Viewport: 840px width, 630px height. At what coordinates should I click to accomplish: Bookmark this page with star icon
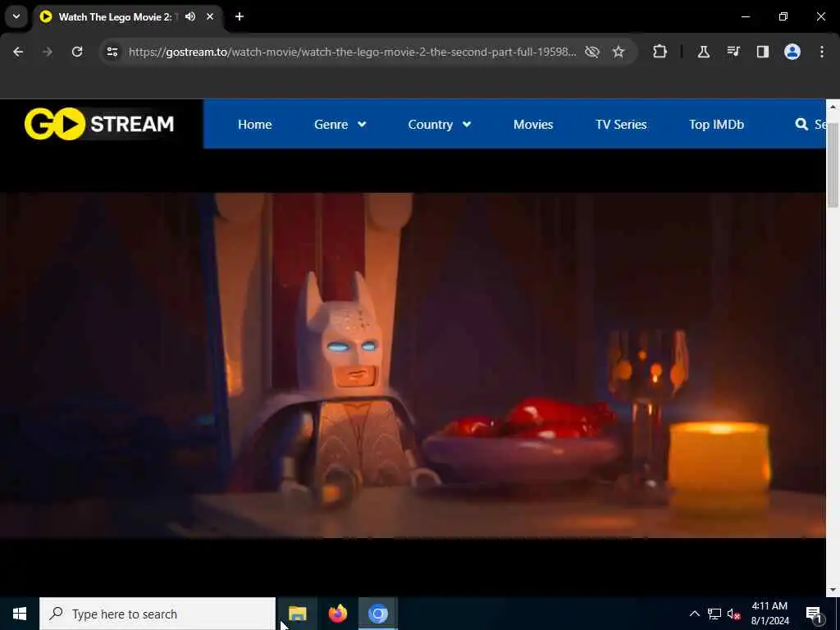pyautogui.click(x=619, y=52)
